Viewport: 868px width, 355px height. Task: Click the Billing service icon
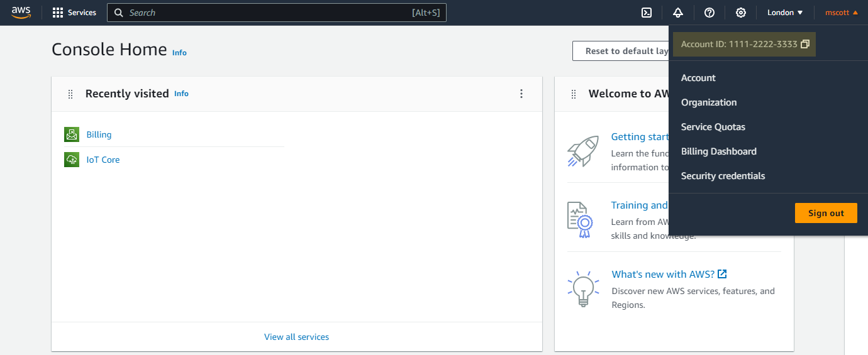[x=72, y=134]
